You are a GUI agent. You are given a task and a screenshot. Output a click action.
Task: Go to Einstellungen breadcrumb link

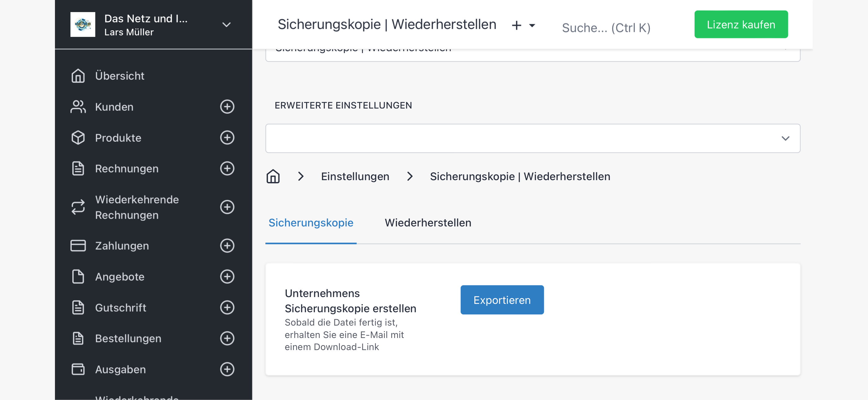coord(355,176)
